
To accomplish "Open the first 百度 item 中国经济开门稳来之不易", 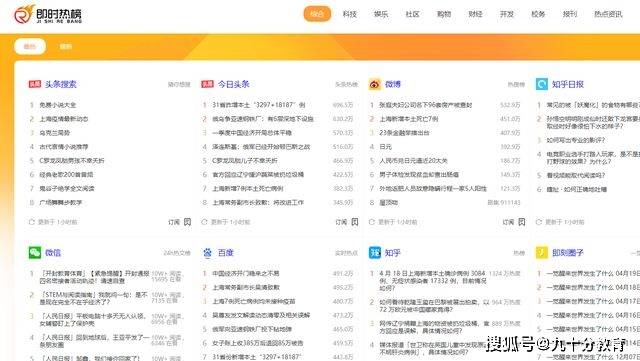I will (245, 273).
